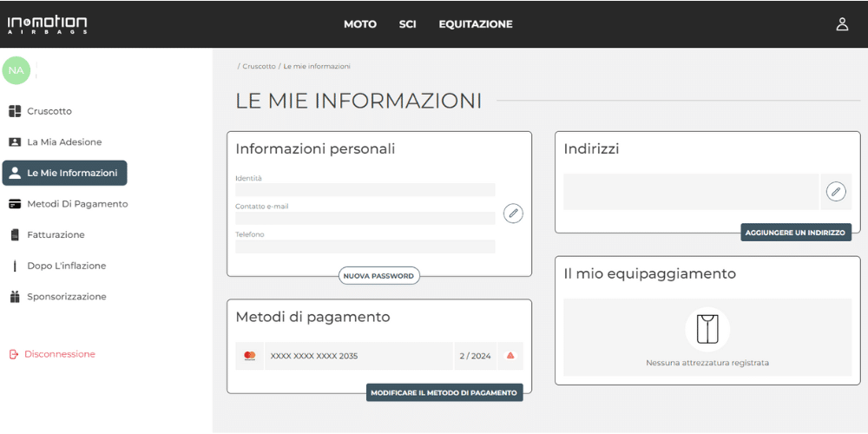Select Le Mie Informazioni sidebar item
Image resolution: width=868 pixels, height=434 pixels.
65,174
